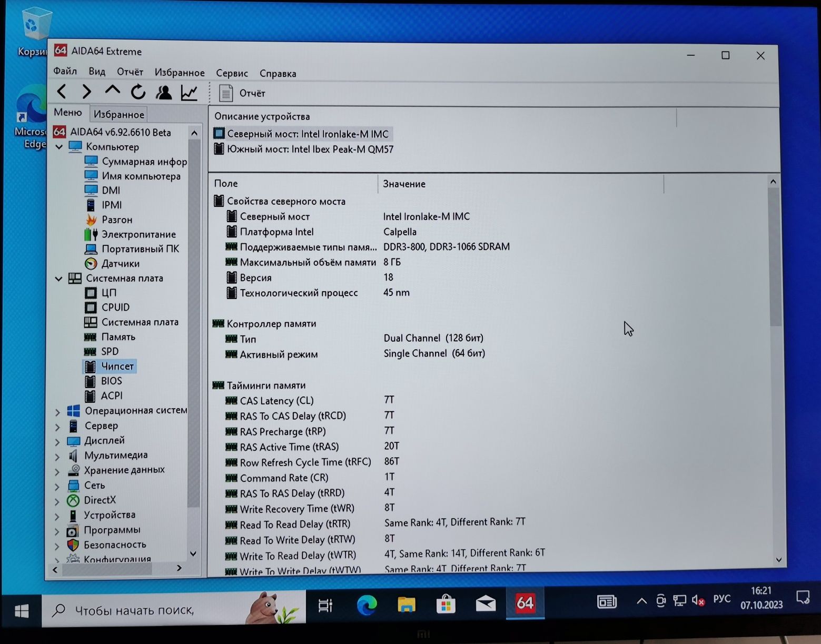
Task: Click the Отчёт report toolbar button
Action: point(242,93)
